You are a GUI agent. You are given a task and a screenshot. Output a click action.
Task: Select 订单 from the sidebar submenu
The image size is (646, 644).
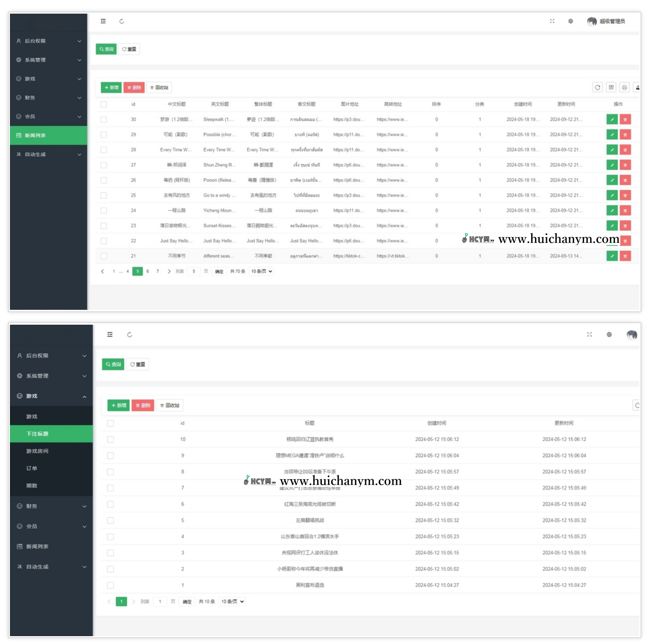[32, 468]
